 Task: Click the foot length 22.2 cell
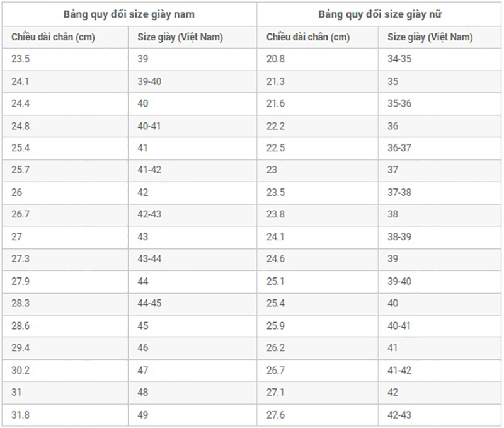275,126
